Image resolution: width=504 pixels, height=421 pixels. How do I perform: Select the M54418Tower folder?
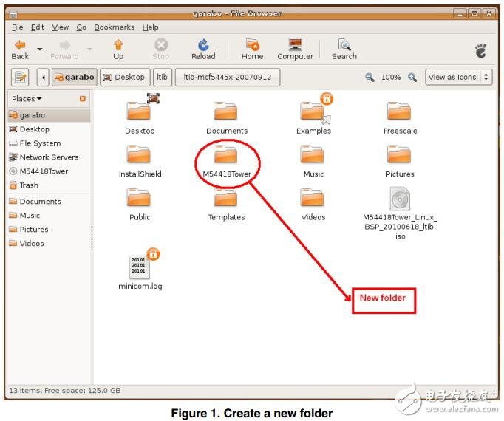(x=226, y=159)
